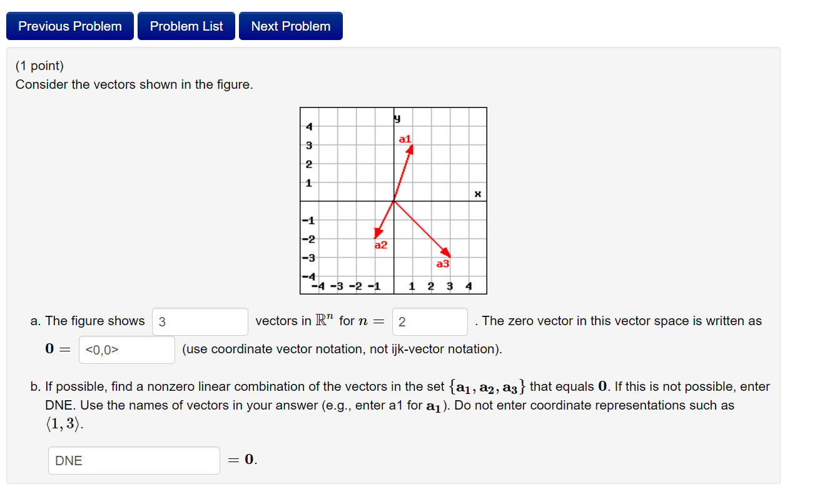Advance with the Next Problem button
Viewport: 837px width, 504px height.
coord(290,26)
